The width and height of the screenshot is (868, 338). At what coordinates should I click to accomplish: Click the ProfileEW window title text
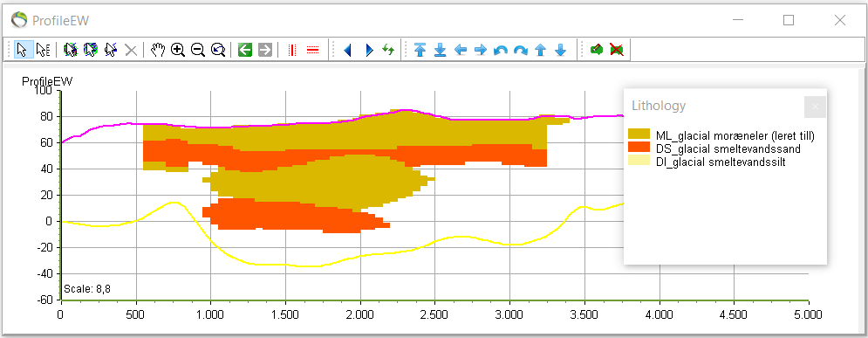pos(61,21)
